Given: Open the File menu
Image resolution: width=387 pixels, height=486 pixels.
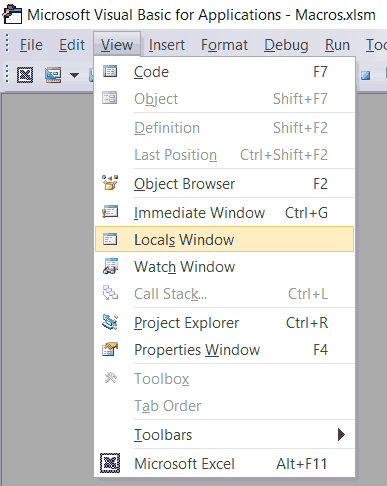Looking at the screenshot, I should point(31,45).
